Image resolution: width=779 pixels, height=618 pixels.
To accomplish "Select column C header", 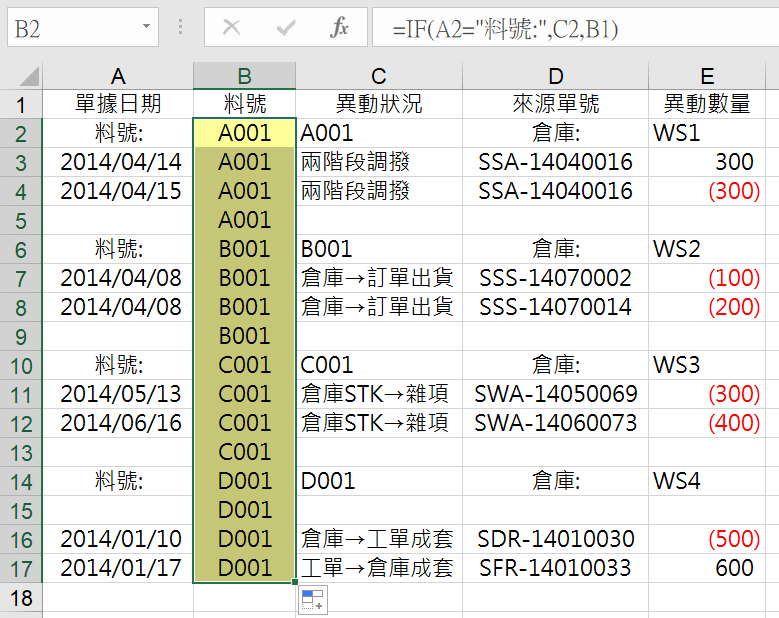I will (x=379, y=76).
